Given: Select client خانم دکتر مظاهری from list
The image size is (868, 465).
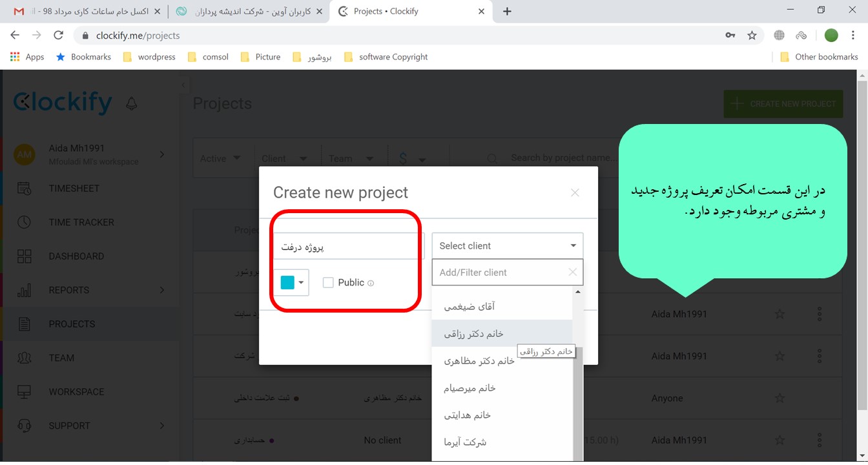Looking at the screenshot, I should click(502, 361).
